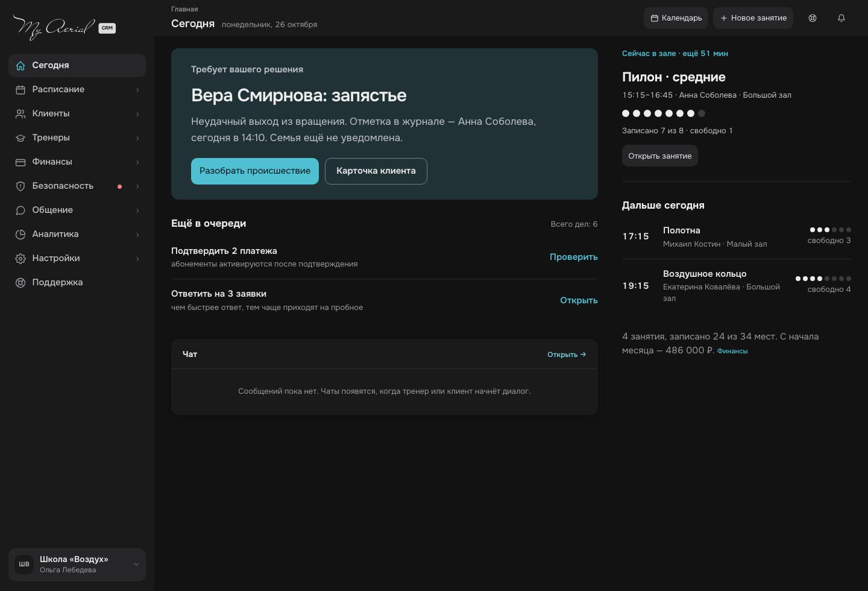868x591 pixels.
Task: Click the calendar icon beside Расписание
Action: point(20,89)
